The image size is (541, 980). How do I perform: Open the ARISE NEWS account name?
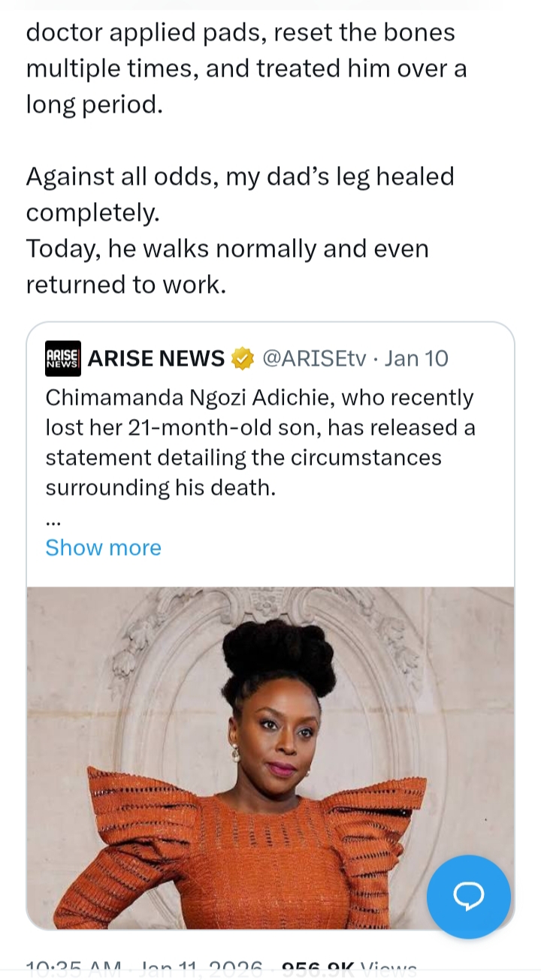pos(156,359)
